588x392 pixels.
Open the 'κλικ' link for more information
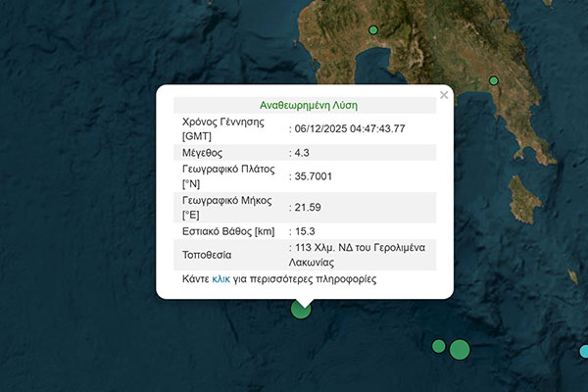[x=221, y=279]
